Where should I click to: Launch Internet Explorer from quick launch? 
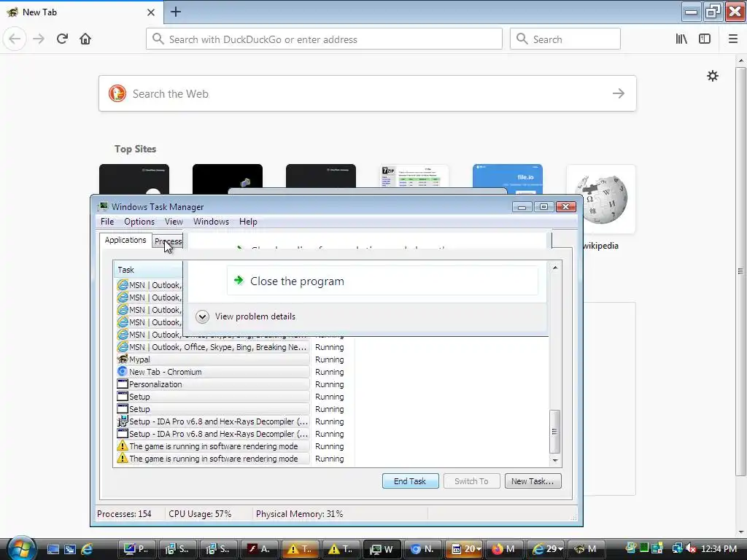click(87, 549)
